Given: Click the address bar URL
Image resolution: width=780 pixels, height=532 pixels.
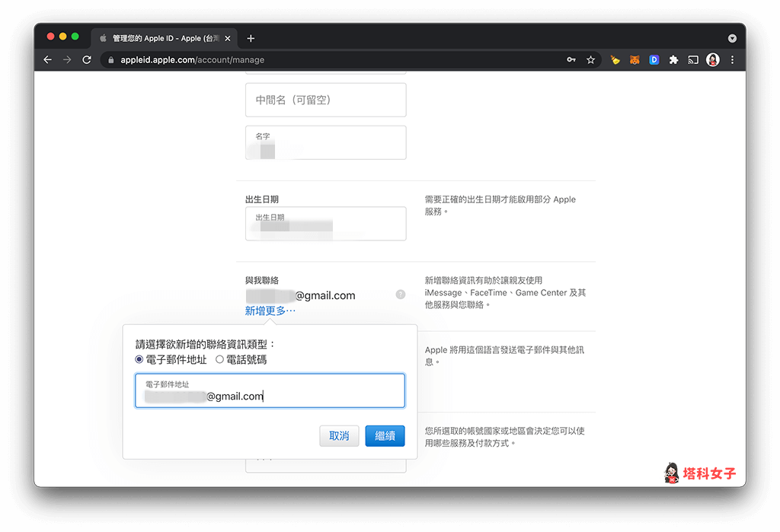Looking at the screenshot, I should pos(193,59).
